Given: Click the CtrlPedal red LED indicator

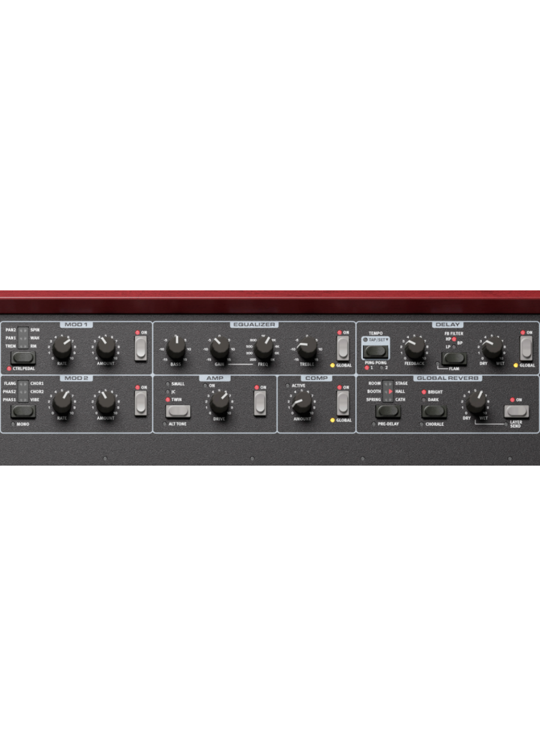Looking at the screenshot, I should [x=8, y=368].
